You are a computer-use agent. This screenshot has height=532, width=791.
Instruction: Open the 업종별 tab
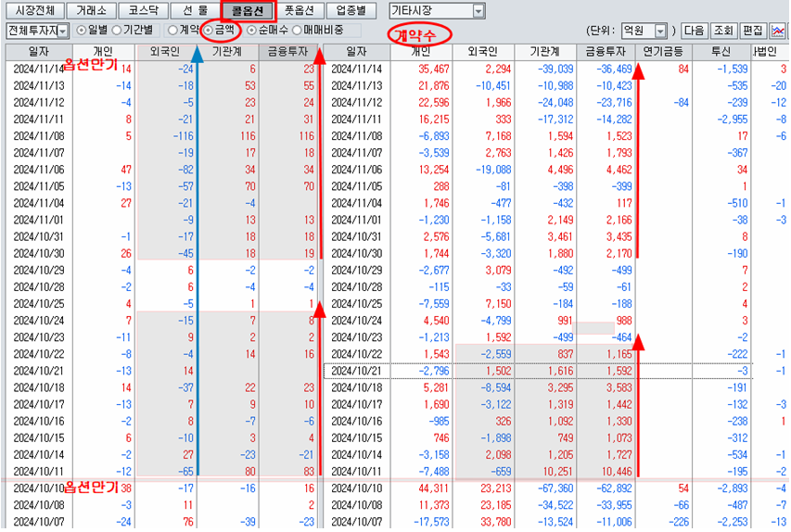[351, 11]
